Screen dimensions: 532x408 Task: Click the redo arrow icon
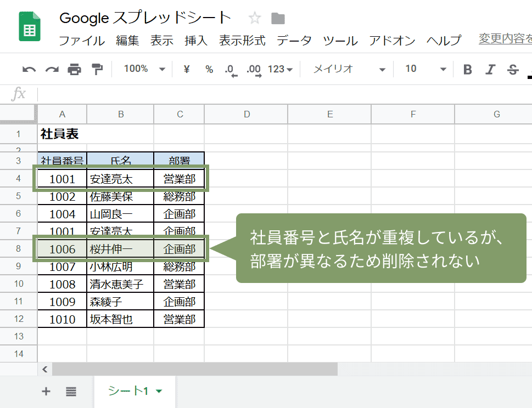(x=52, y=69)
